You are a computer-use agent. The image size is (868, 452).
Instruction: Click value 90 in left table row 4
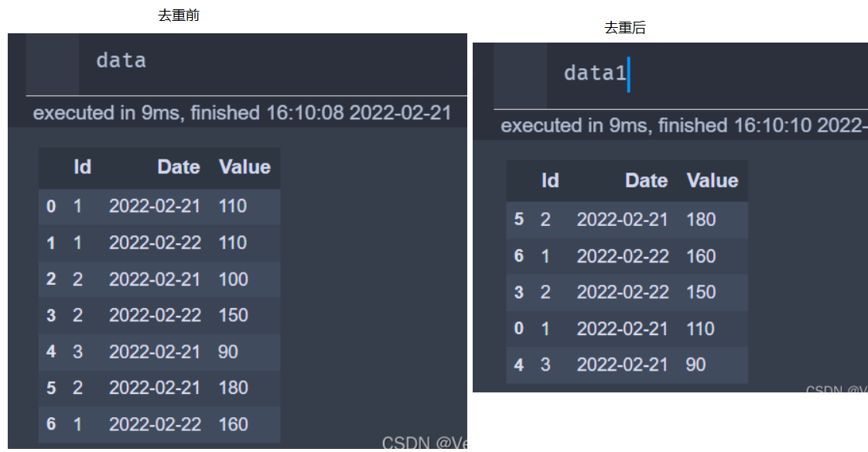click(x=228, y=351)
